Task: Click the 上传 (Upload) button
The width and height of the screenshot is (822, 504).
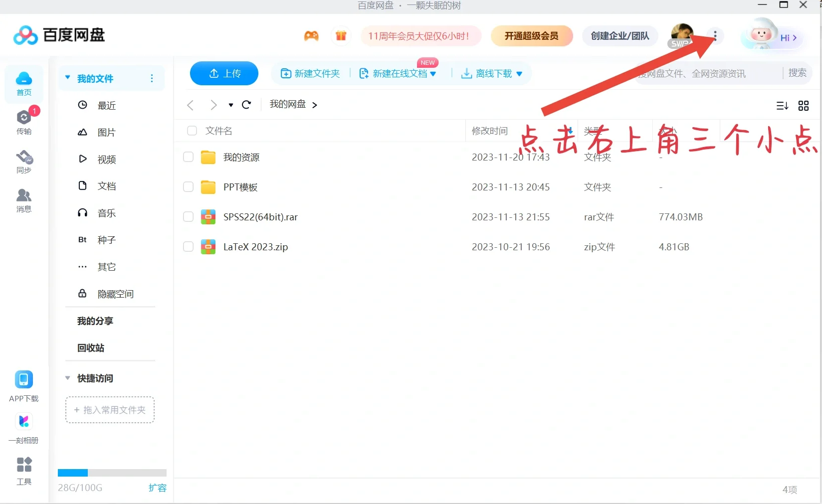Action: 223,73
